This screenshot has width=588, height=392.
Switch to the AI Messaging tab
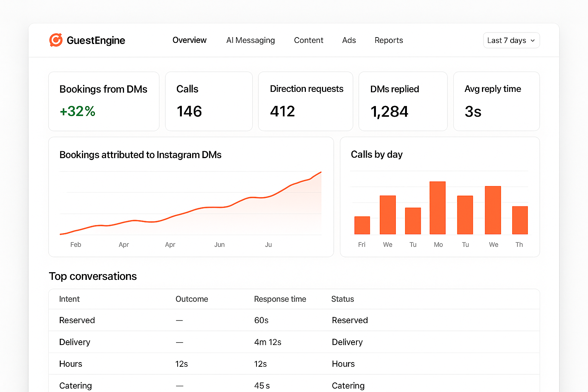(x=251, y=40)
